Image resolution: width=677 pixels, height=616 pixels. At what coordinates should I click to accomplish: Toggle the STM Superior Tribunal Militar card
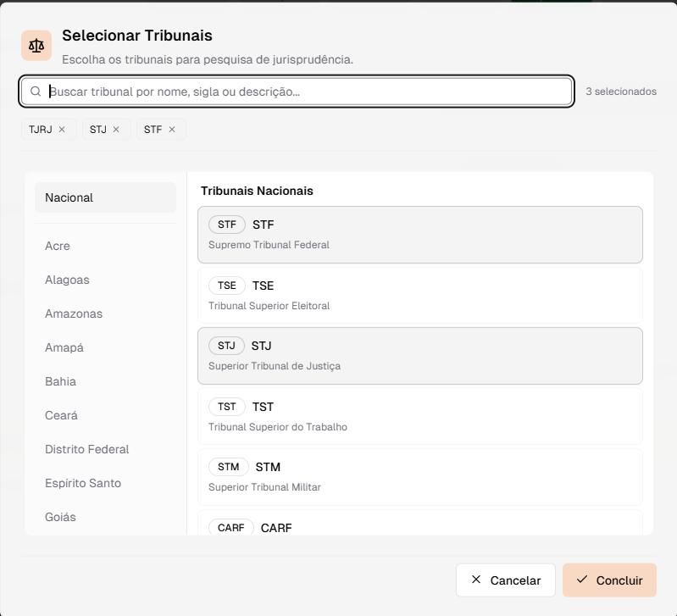[419, 476]
